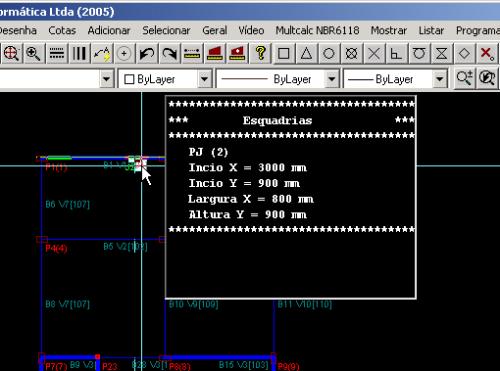
Task: Click the zoom magnifier toolbar icon
Action: [33, 53]
